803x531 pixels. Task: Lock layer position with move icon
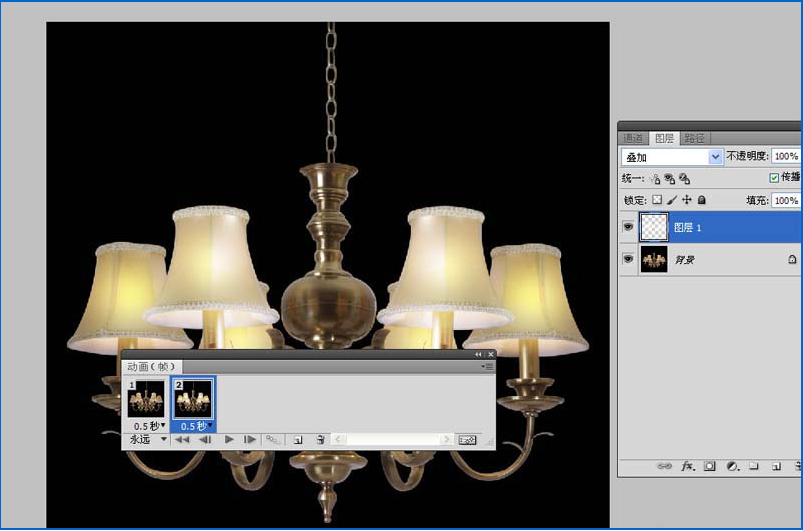click(x=687, y=200)
